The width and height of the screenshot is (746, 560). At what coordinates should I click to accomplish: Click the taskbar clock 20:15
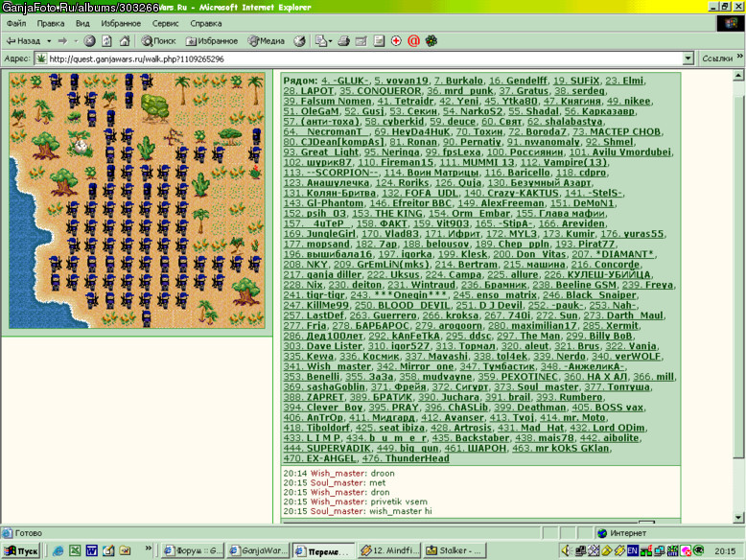[725, 551]
